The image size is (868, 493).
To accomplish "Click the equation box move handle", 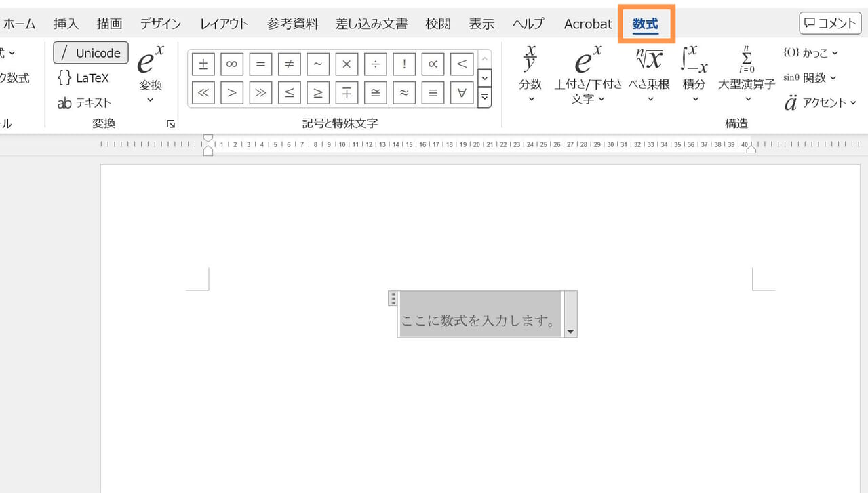I will click(393, 298).
